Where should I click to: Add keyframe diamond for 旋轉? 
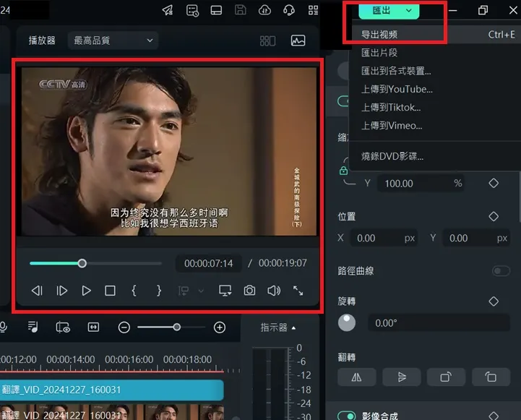[x=494, y=301]
